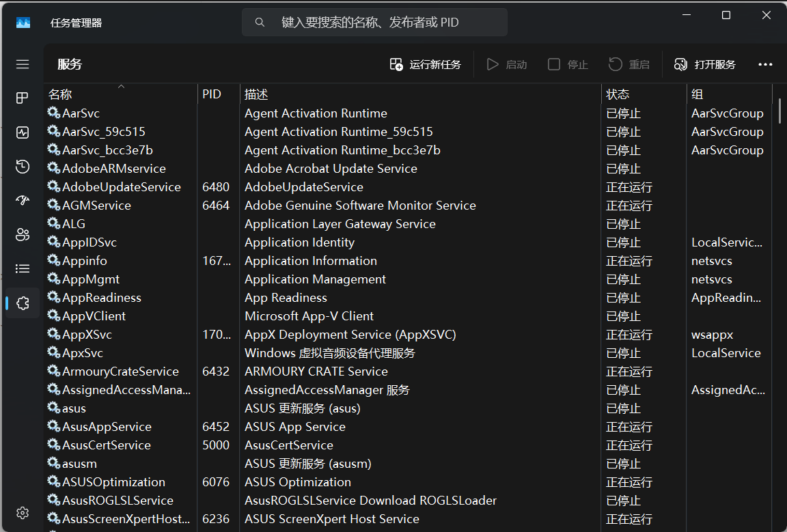Select the AGMService row
Screen dimensions: 787x532
tap(408, 206)
